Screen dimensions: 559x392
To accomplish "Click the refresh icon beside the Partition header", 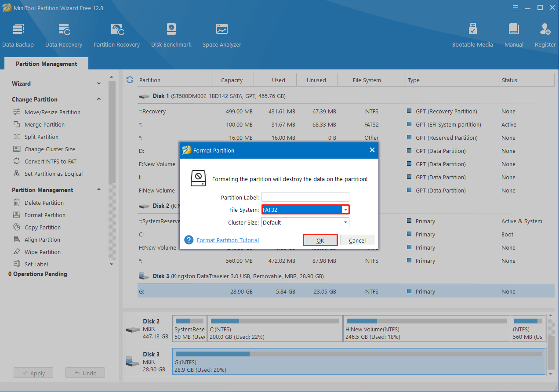I will pos(130,80).
